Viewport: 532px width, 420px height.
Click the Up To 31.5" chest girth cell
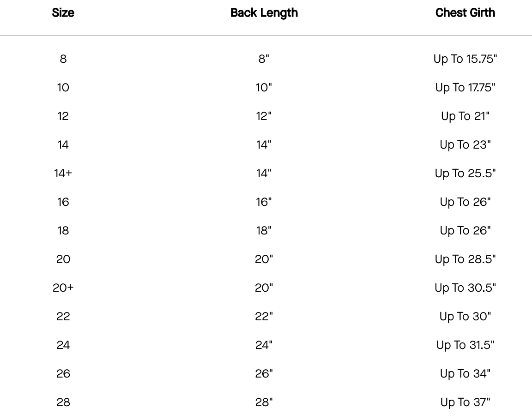pyautogui.click(x=465, y=345)
